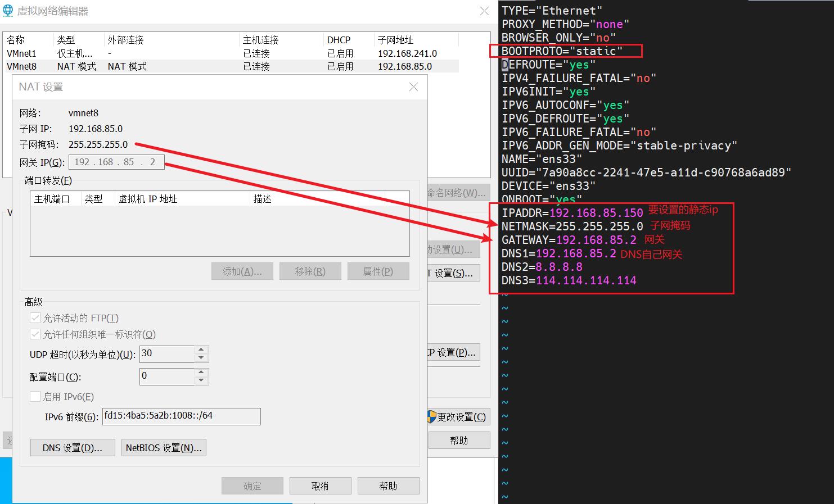Image resolution: width=834 pixels, height=504 pixels.
Task: Click the UDP 超时 input field
Action: (167, 354)
